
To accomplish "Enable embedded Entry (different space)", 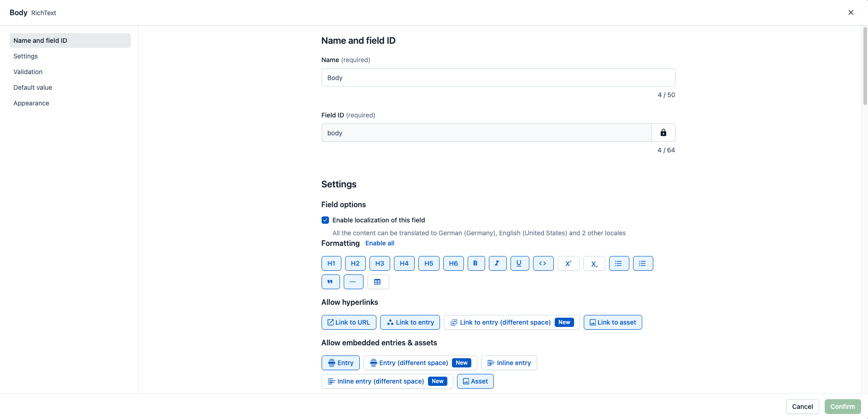I will tap(420, 363).
